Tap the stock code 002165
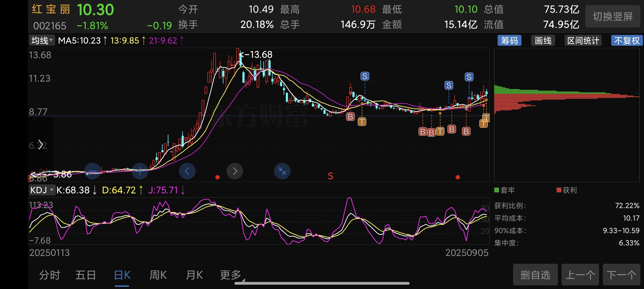This screenshot has width=644, height=289. coord(50,26)
